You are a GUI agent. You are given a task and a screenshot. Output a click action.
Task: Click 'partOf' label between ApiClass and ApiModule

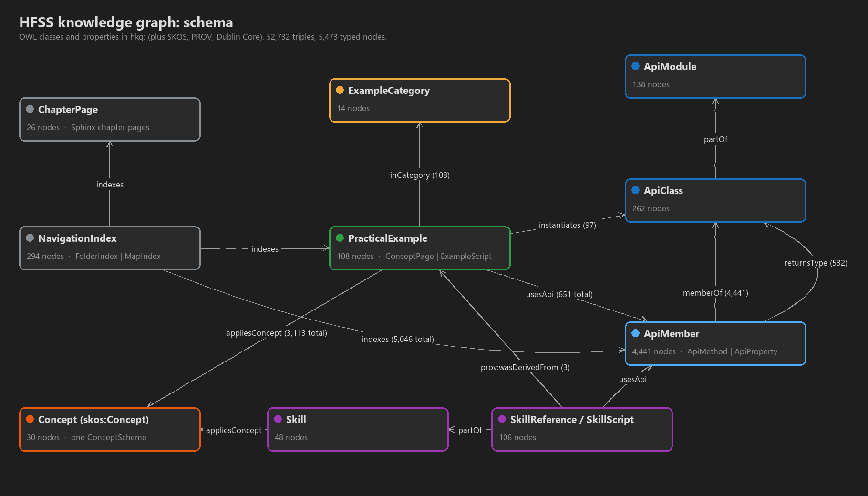point(715,139)
